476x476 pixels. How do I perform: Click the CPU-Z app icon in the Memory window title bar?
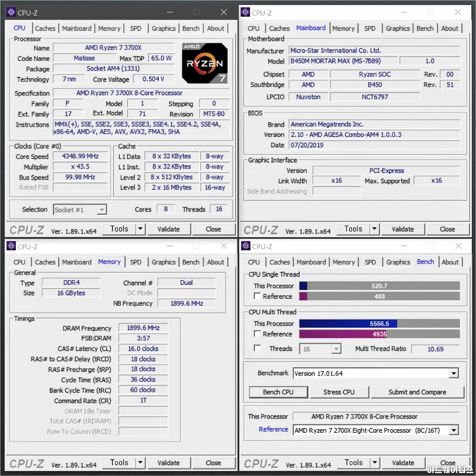click(x=11, y=246)
